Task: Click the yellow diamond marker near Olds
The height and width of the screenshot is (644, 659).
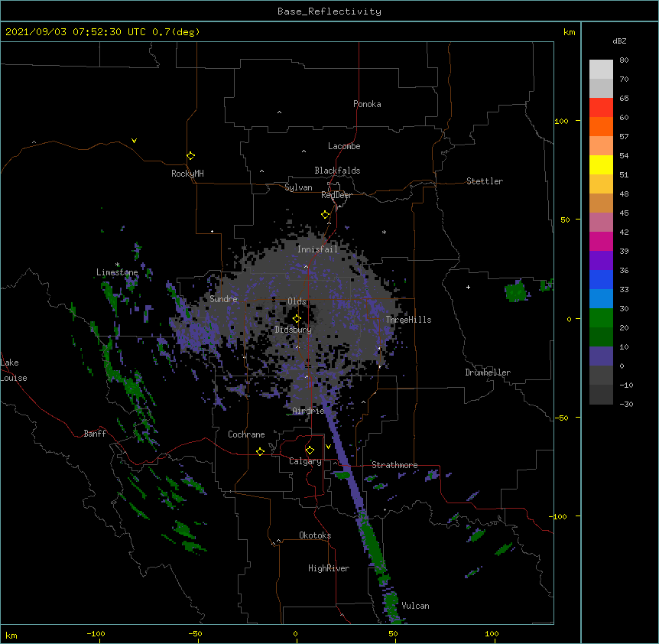Action: coord(297,319)
